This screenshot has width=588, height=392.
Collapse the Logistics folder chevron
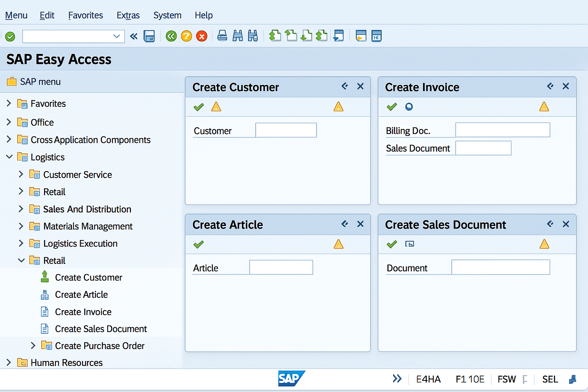point(9,157)
